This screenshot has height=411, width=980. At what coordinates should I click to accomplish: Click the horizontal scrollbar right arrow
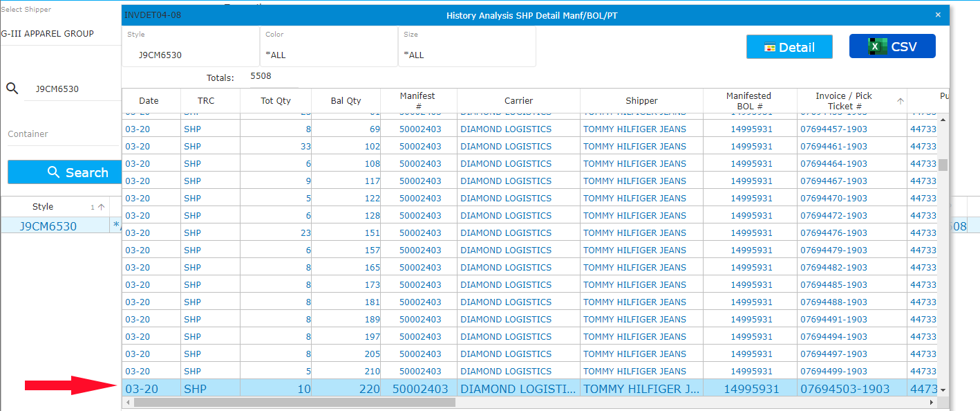tap(932, 402)
